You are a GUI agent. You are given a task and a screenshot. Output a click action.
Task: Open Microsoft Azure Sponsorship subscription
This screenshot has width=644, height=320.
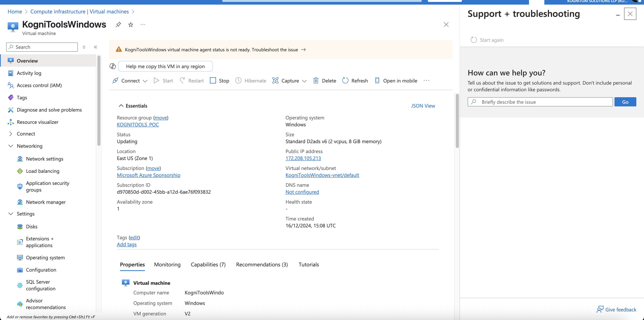[x=149, y=175]
